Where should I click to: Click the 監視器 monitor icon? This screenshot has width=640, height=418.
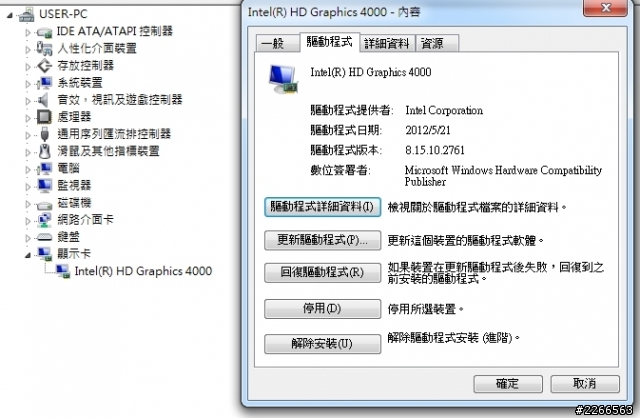(x=44, y=186)
